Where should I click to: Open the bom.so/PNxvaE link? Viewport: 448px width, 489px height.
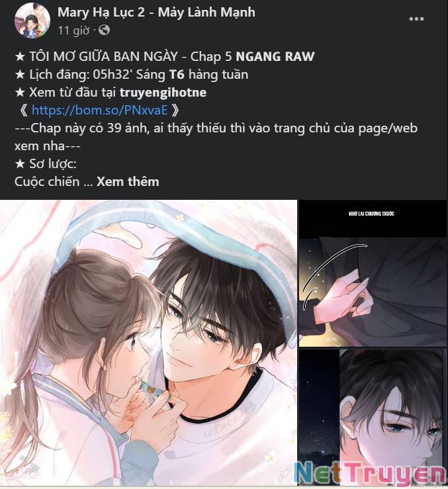coord(99,110)
